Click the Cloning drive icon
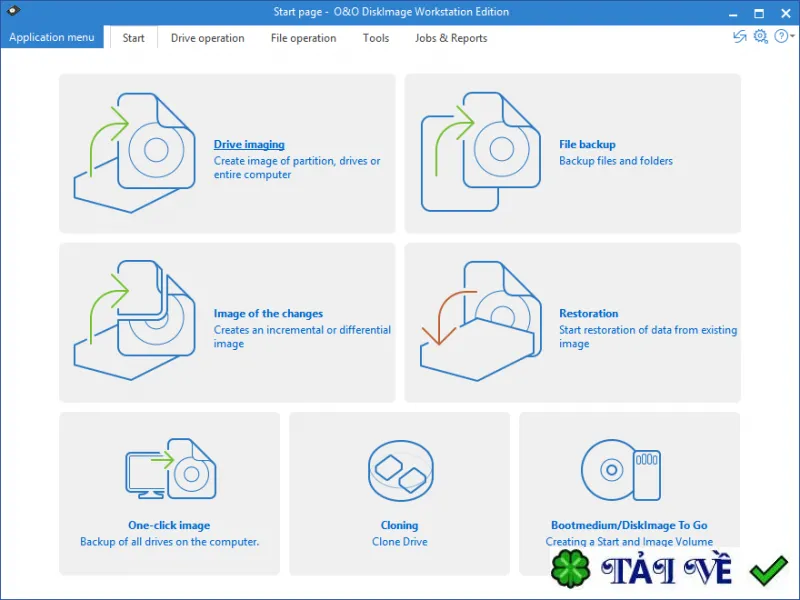The width and height of the screenshot is (800, 600). pos(401,470)
